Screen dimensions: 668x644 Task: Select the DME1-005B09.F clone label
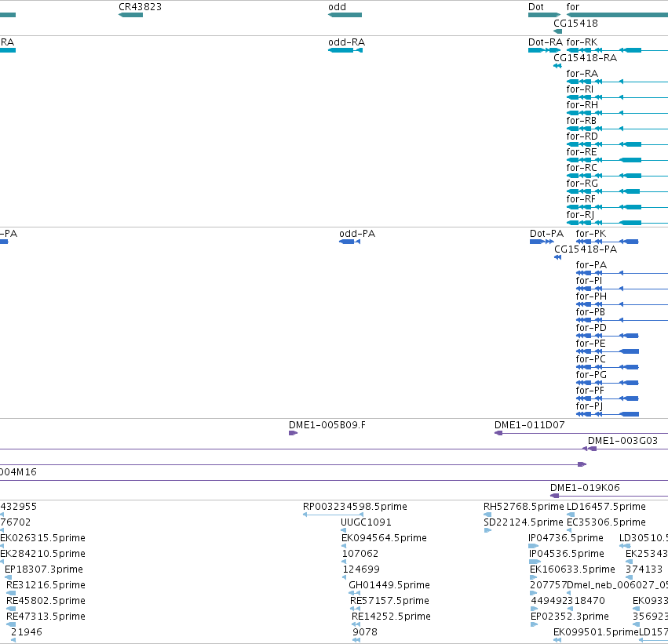coord(327,425)
